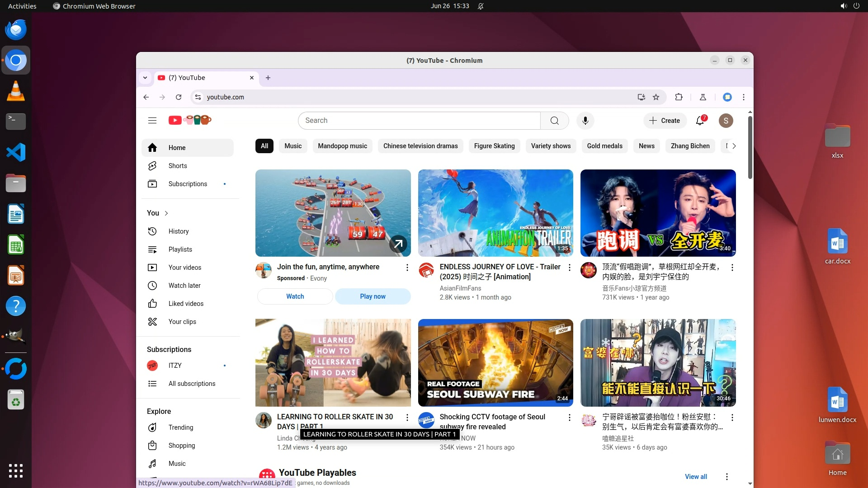868x488 pixels.
Task: Select the Figure Skating filter chip
Action: tap(494, 146)
